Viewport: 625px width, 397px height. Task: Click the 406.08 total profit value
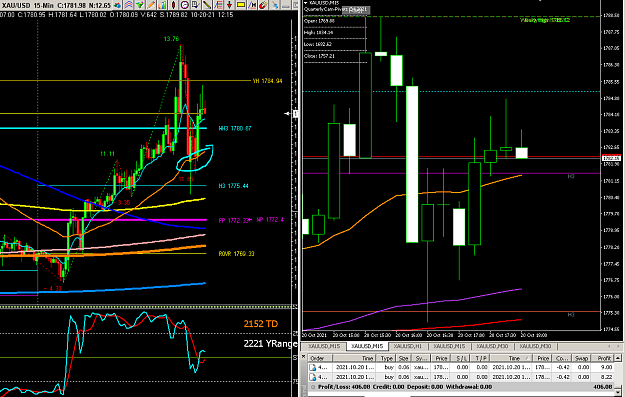tap(603, 387)
